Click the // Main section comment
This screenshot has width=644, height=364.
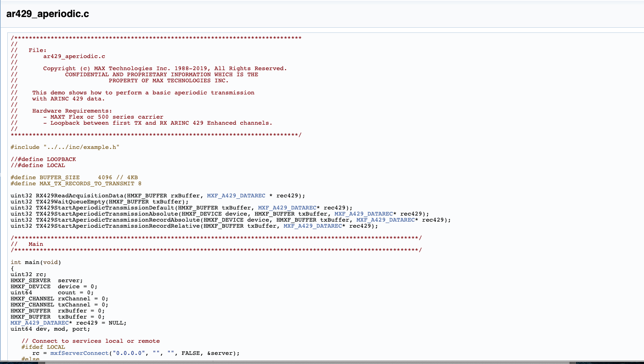(27, 244)
